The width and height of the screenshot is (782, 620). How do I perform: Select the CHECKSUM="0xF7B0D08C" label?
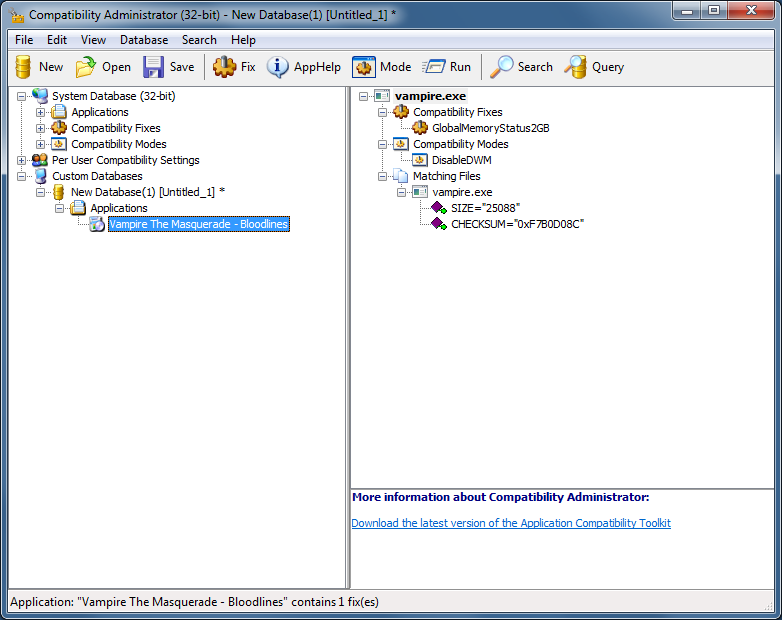[x=517, y=224]
